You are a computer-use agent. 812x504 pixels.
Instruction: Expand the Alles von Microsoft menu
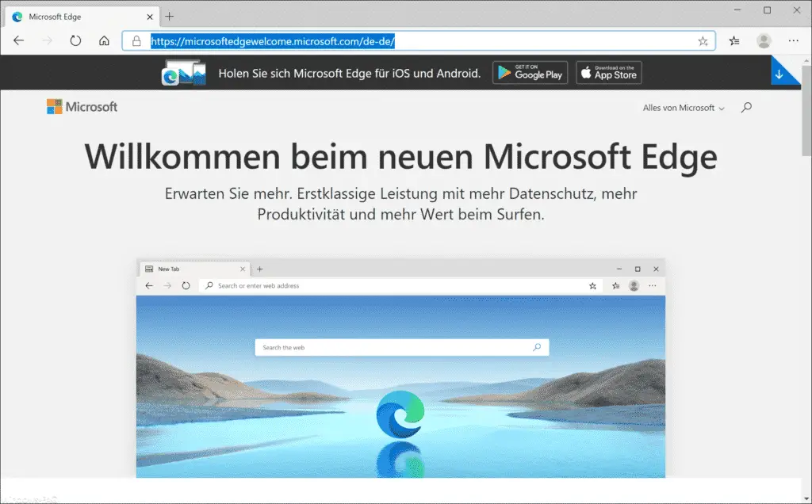(x=684, y=108)
